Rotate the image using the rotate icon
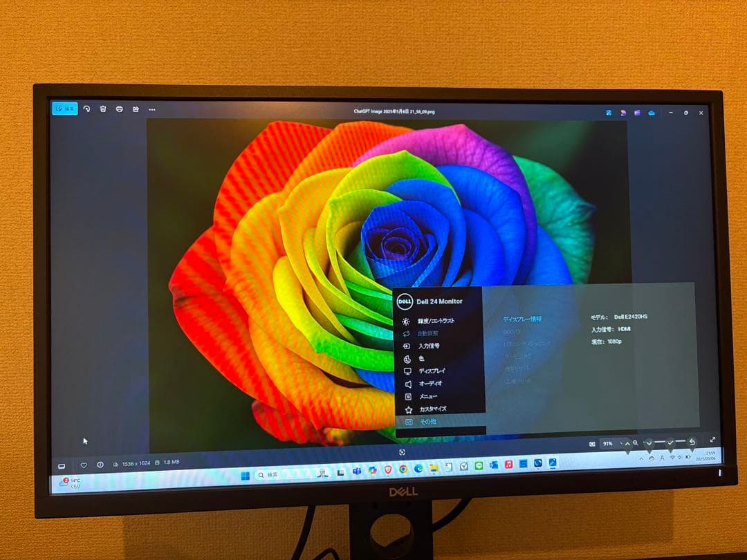747x560 pixels. [86, 109]
